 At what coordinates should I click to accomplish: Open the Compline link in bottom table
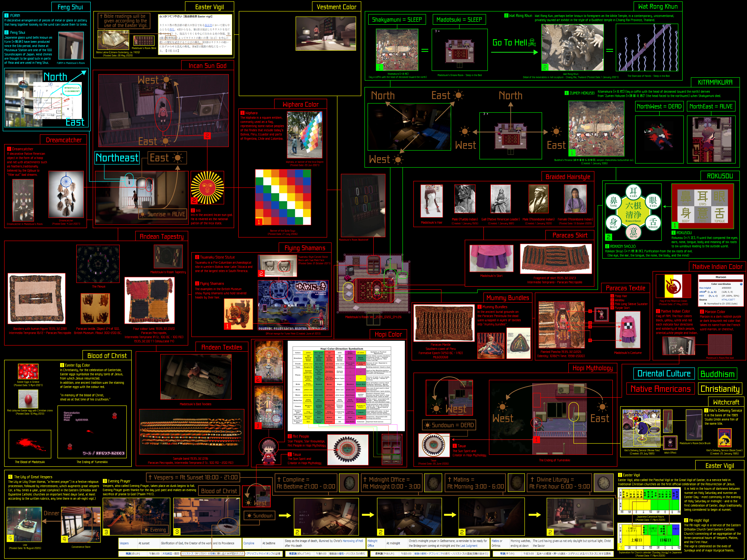click(x=249, y=543)
